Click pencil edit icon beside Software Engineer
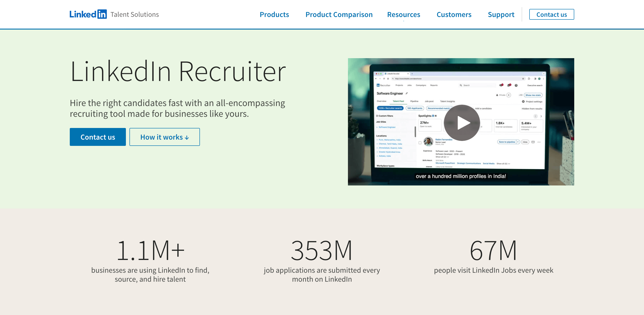Screen dimensions: 644x315 point(407,93)
